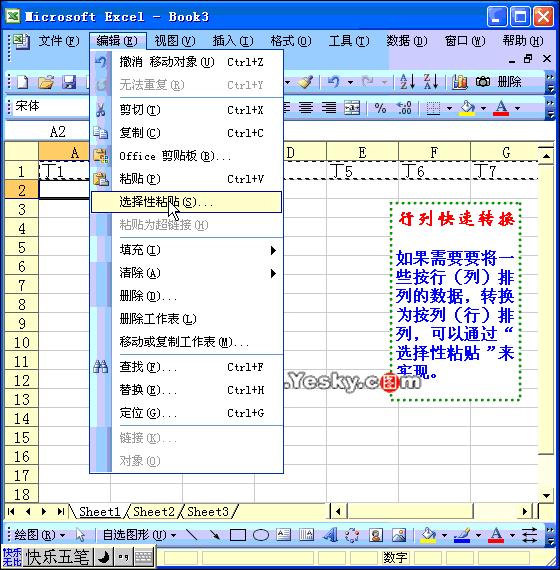Image resolution: width=560 pixels, height=570 pixels.
Task: Open the Undo history dropdown arrow
Action: coord(350,83)
